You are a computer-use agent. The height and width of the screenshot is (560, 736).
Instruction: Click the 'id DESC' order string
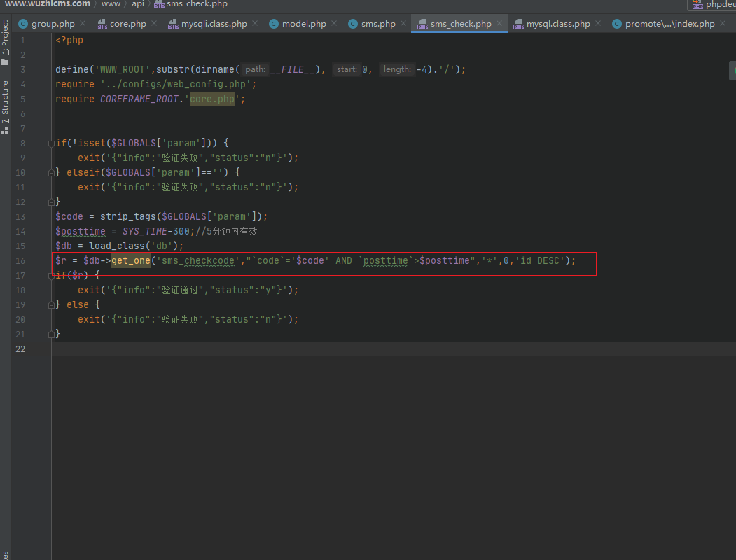coord(539,261)
